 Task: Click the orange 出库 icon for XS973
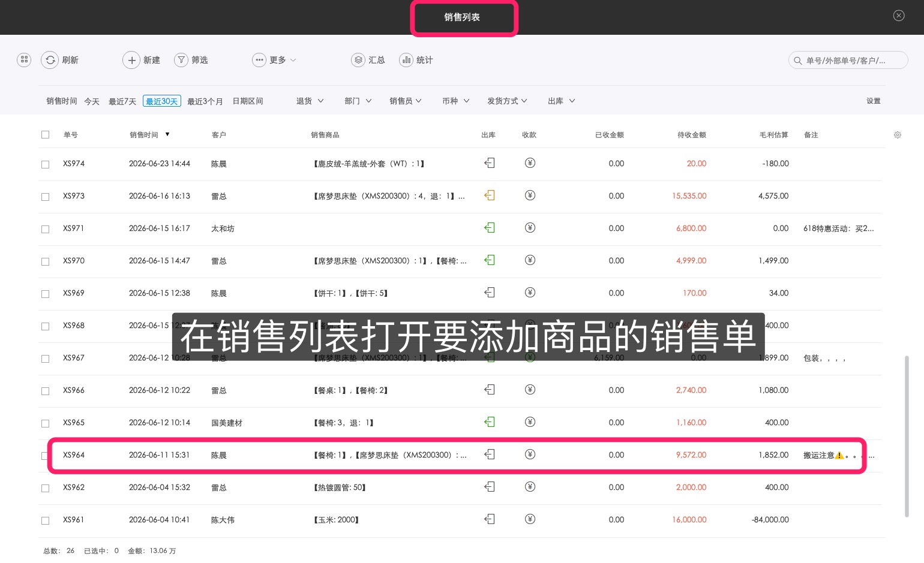tap(490, 195)
